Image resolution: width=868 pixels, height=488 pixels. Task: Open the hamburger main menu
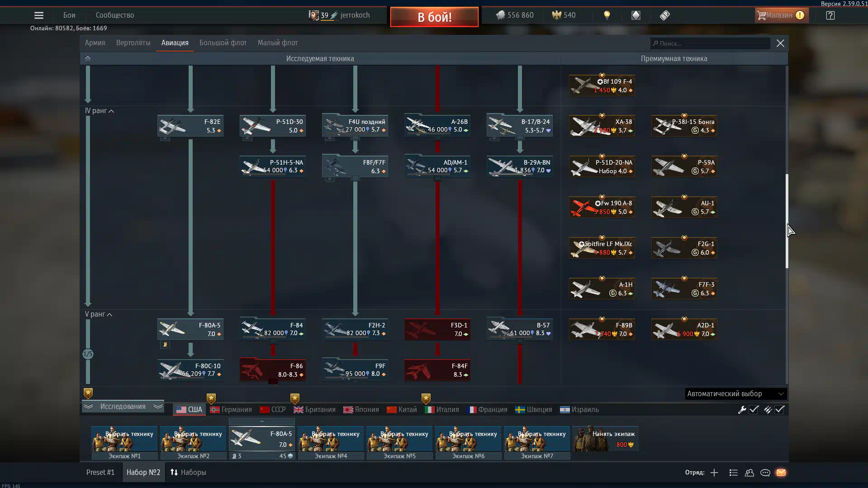(39, 15)
